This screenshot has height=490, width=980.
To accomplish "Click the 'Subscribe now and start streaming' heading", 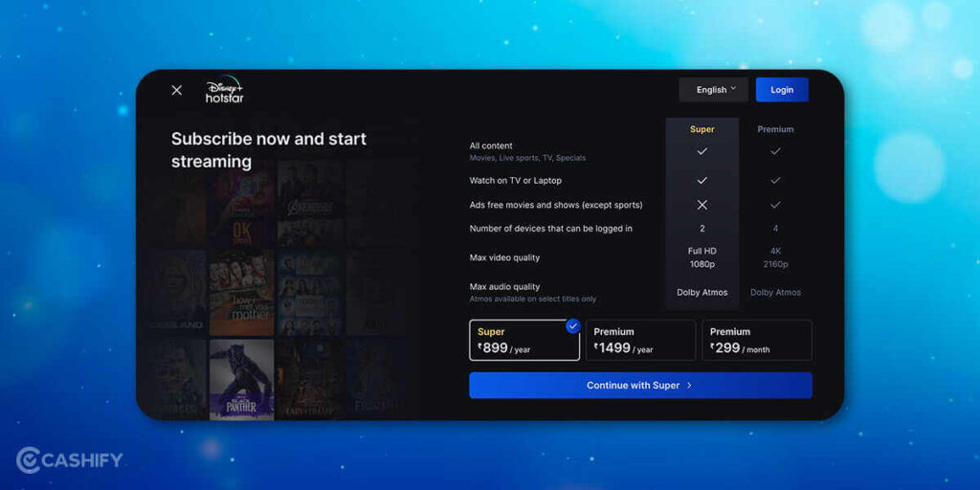I will tap(269, 150).
